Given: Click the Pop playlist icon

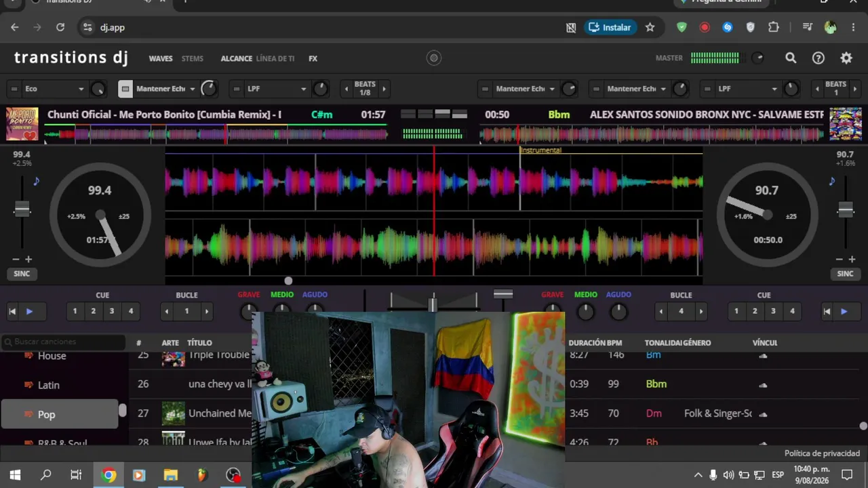Looking at the screenshot, I should 28,414.
